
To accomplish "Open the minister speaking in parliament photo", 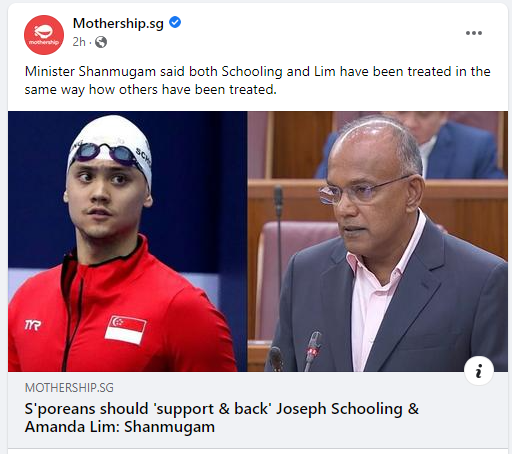I will point(378,241).
